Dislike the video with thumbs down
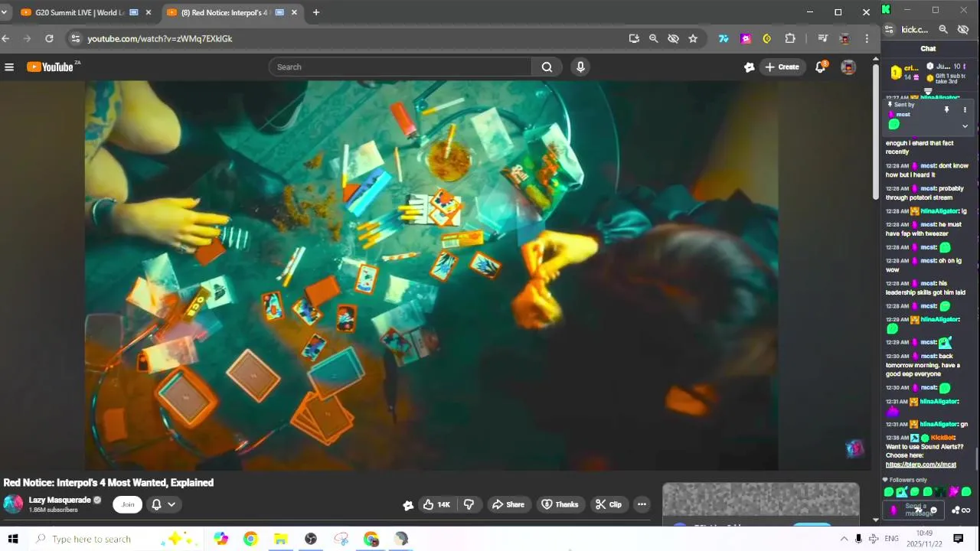This screenshot has width=980, height=551. point(469,504)
